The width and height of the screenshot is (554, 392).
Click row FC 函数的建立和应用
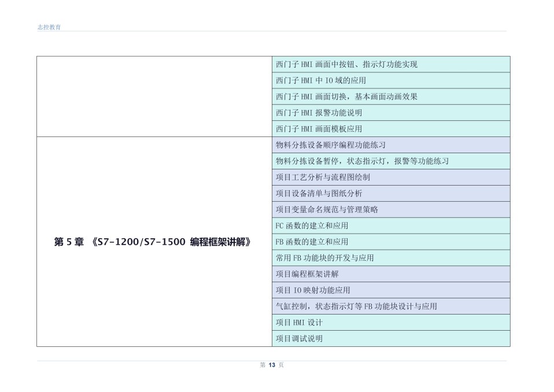(x=391, y=225)
